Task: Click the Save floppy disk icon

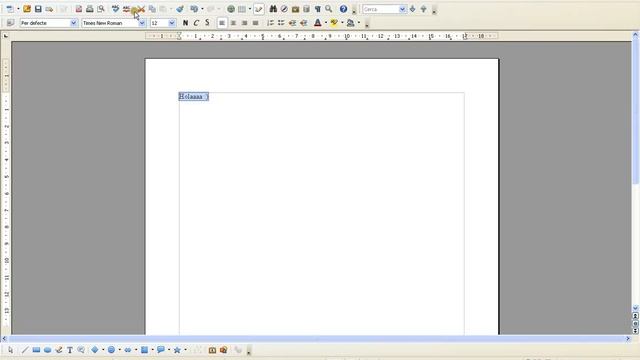Action: (38, 9)
